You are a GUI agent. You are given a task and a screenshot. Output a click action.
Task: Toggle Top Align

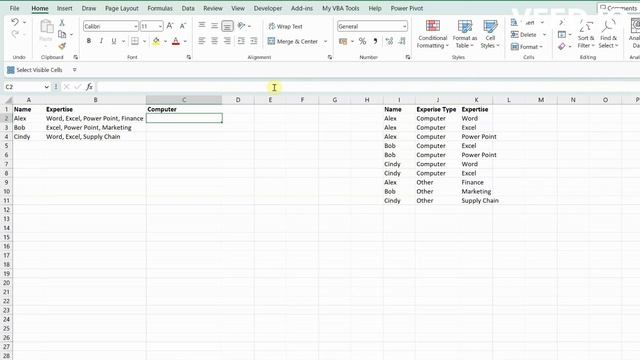202,25
